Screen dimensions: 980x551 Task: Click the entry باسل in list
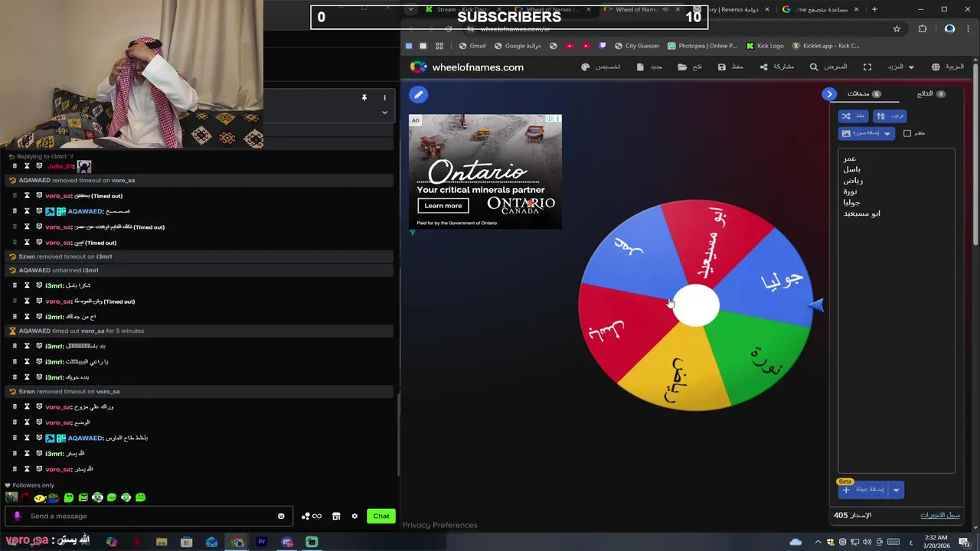(852, 169)
